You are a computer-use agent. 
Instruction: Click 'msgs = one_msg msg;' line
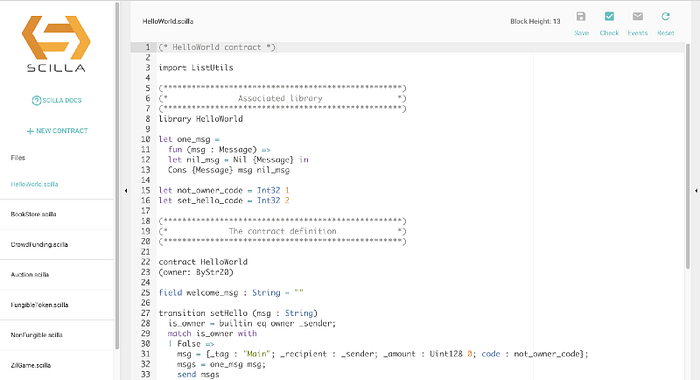coord(221,364)
